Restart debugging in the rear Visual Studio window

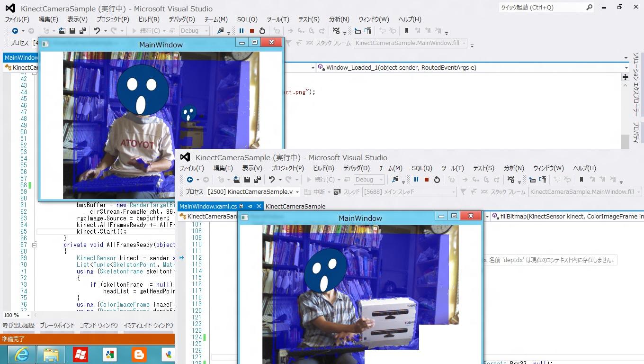point(262,31)
